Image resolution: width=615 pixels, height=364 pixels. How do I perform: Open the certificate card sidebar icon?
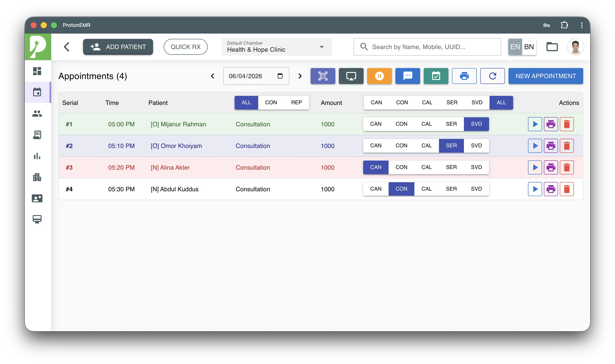(37, 219)
